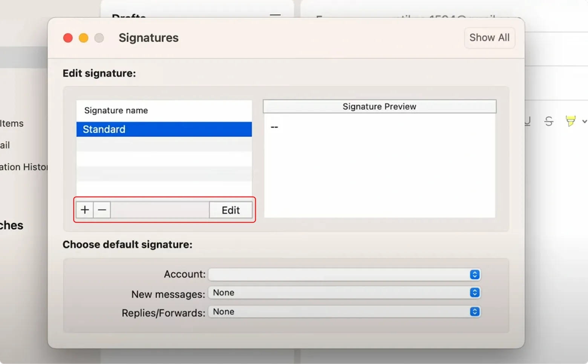Screen dimensions: 588x364
Task: Toggle strikethrough in the background mail toolbar
Action: pos(549,121)
